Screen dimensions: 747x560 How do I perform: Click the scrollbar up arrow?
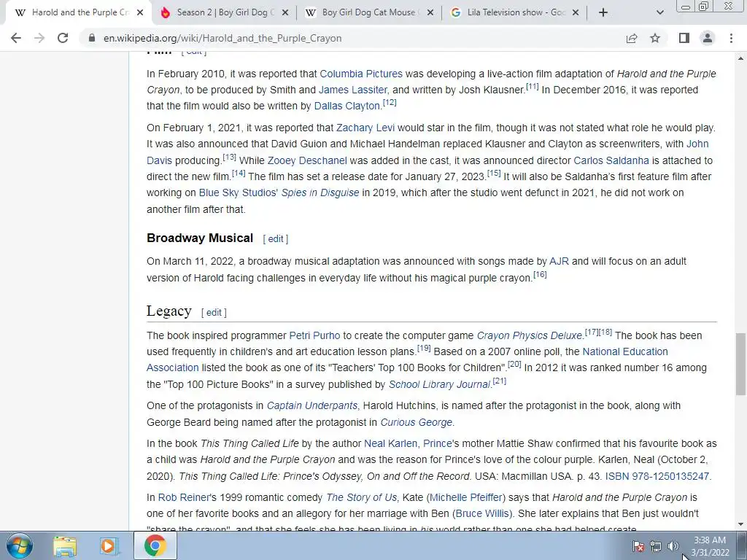[740, 58]
